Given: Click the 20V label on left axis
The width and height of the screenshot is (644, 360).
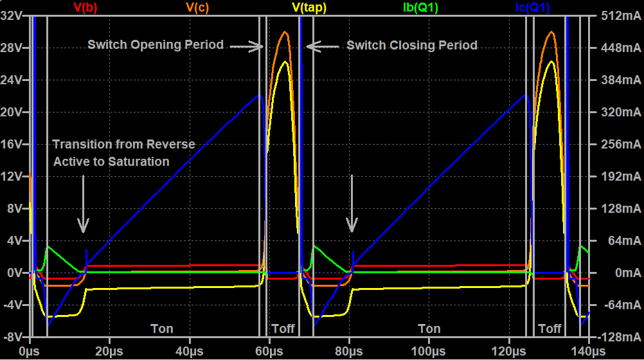Looking at the screenshot, I should pyautogui.click(x=13, y=112).
